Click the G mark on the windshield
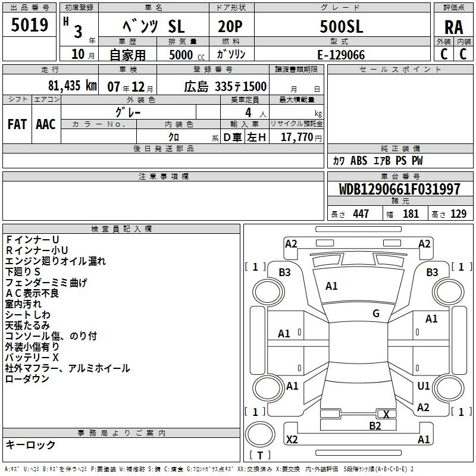Screen dimensions: 476x476 375,314
